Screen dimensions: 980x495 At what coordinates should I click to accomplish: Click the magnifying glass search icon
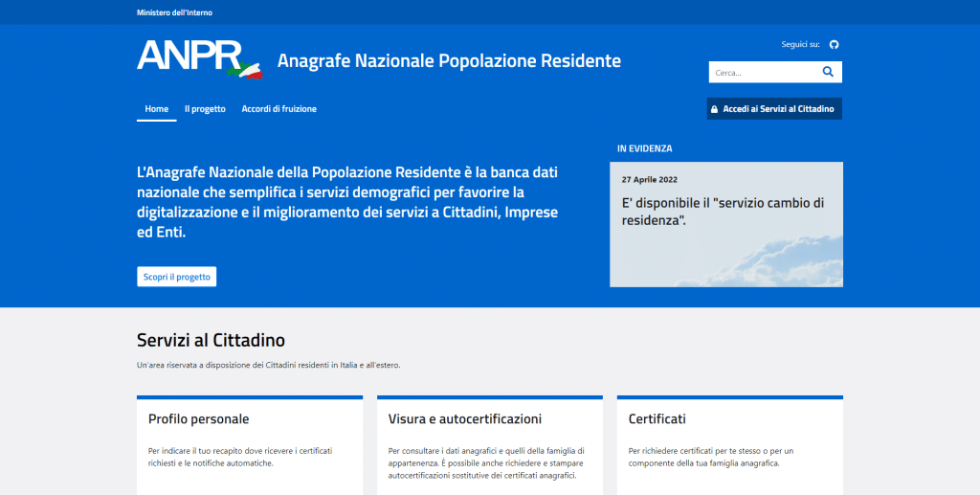coord(828,72)
